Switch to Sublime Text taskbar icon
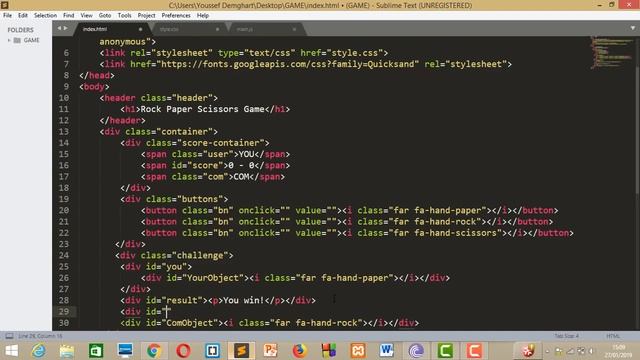 click(241, 351)
